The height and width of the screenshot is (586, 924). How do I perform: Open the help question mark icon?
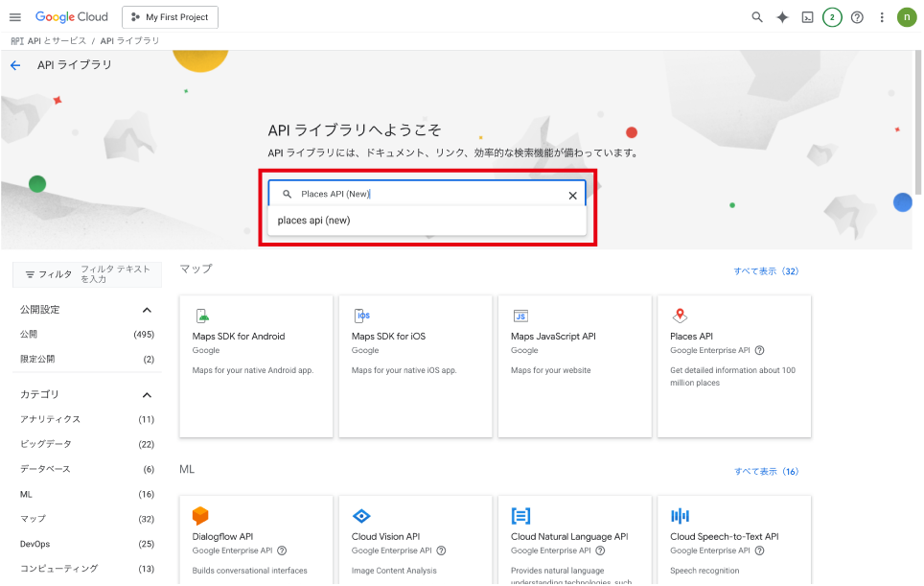pos(857,17)
